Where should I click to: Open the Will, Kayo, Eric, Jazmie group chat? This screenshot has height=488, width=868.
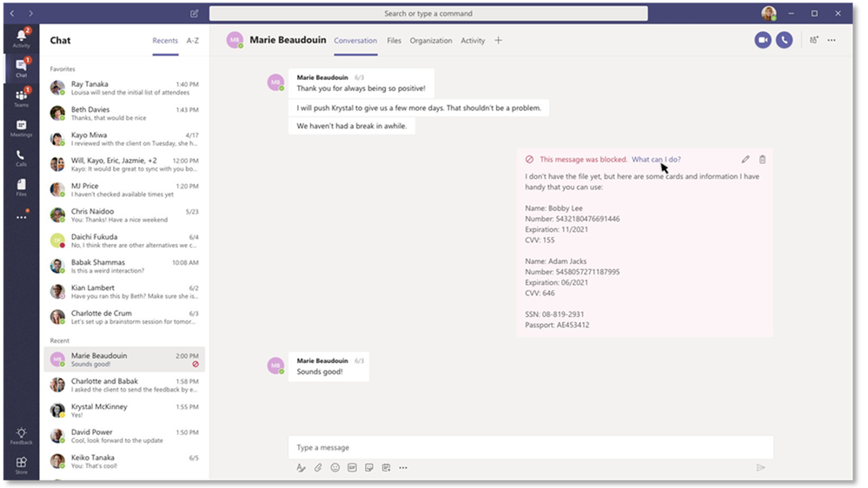[x=124, y=164]
